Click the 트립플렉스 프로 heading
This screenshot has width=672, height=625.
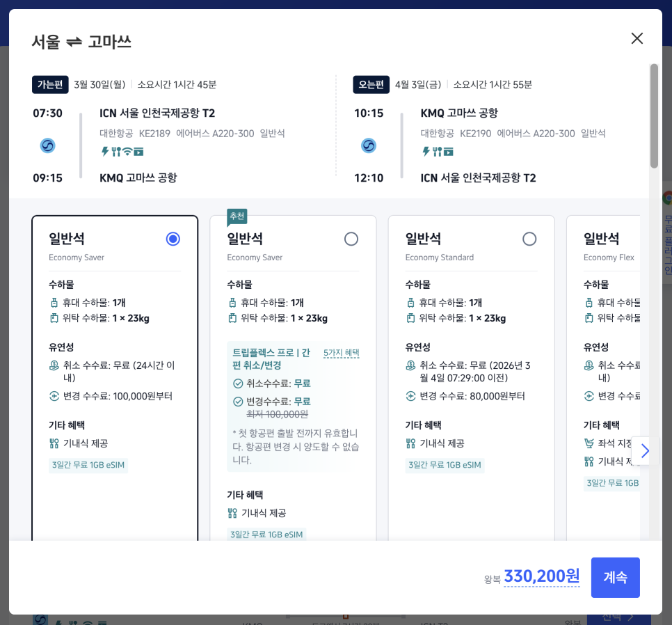(271, 359)
